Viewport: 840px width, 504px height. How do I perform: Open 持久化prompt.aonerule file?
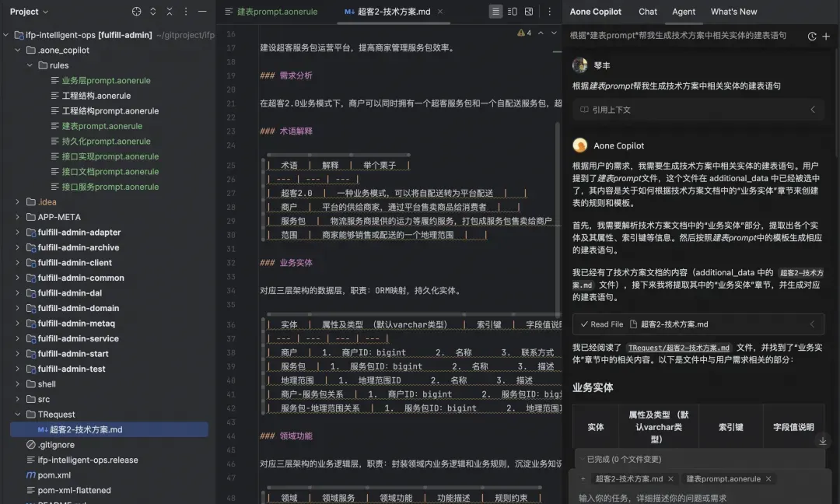click(x=106, y=141)
